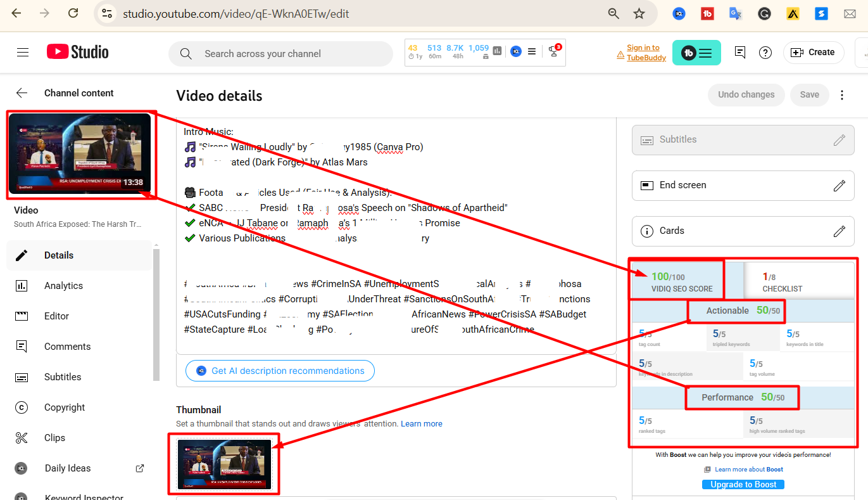Click the back arrow to Channel content
This screenshot has height=500, width=868.
[22, 93]
